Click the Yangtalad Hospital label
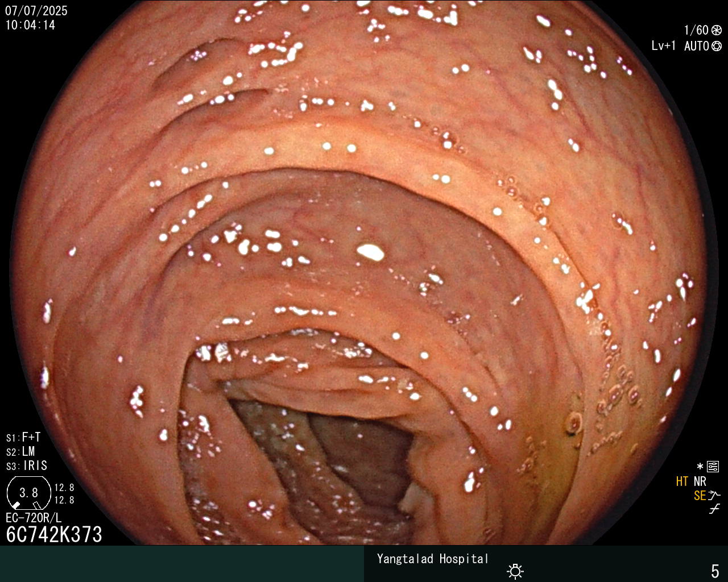 point(433,559)
